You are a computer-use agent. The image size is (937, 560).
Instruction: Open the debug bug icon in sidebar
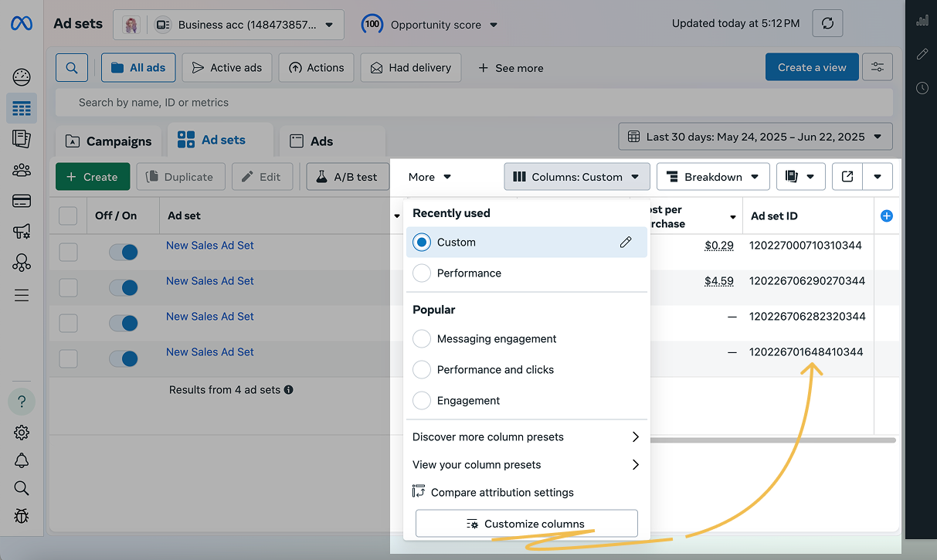pyautogui.click(x=22, y=515)
